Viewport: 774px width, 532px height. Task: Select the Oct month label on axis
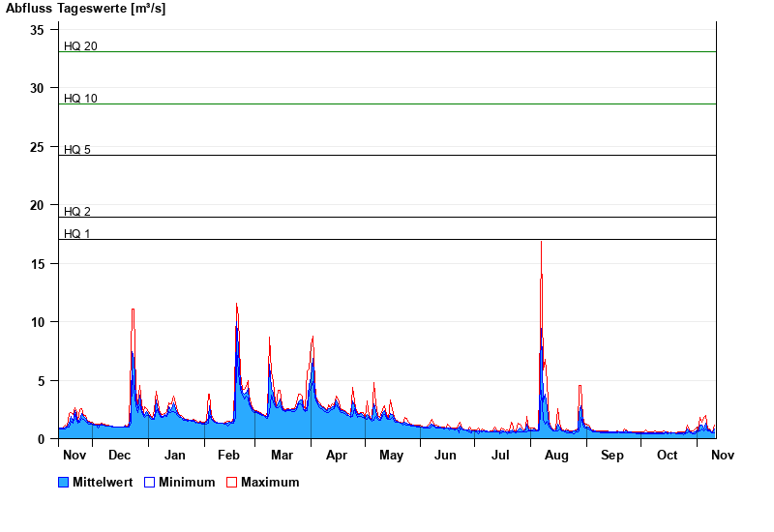(668, 455)
